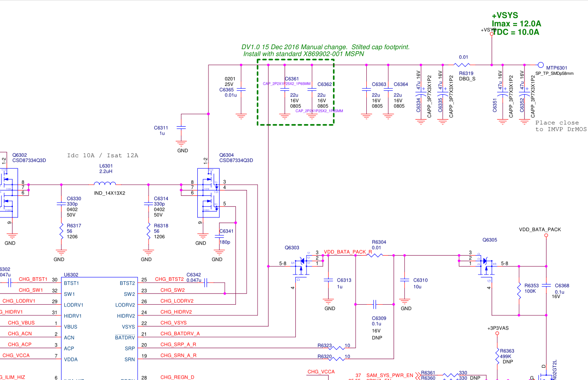Screen dimensions: 588x380
Task: Click the +3P3VAS power label
Action: click(498, 329)
